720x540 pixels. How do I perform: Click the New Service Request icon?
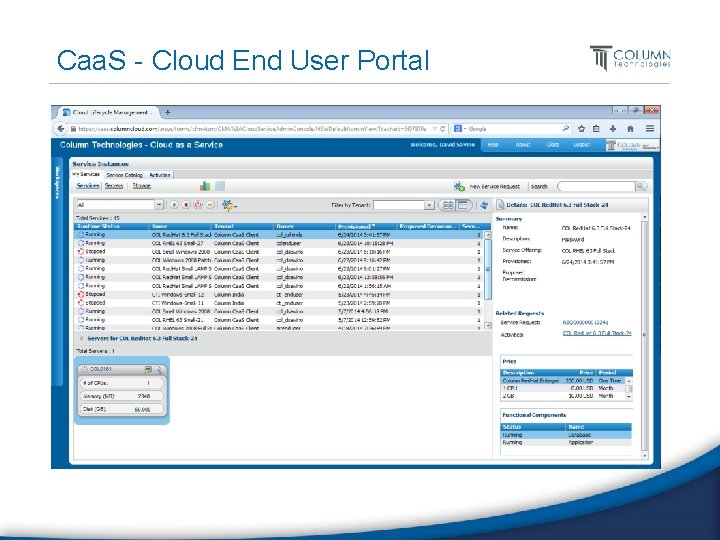click(x=459, y=186)
